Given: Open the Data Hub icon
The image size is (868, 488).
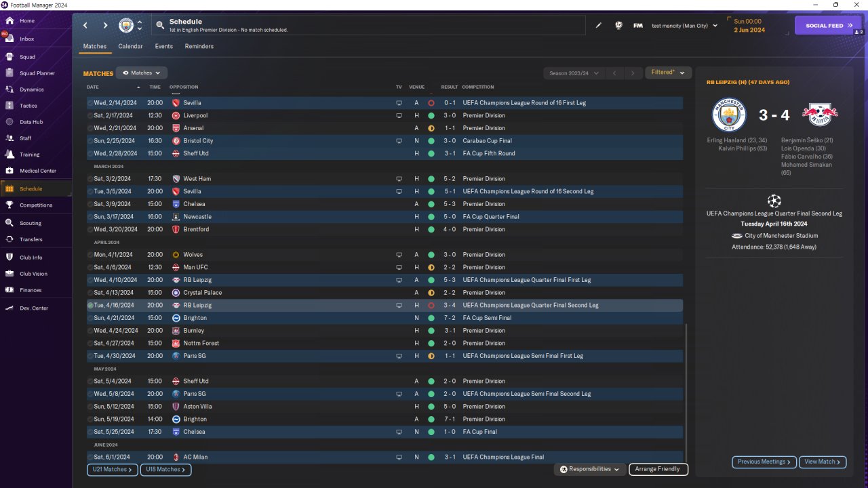Looking at the screenshot, I should 9,122.
